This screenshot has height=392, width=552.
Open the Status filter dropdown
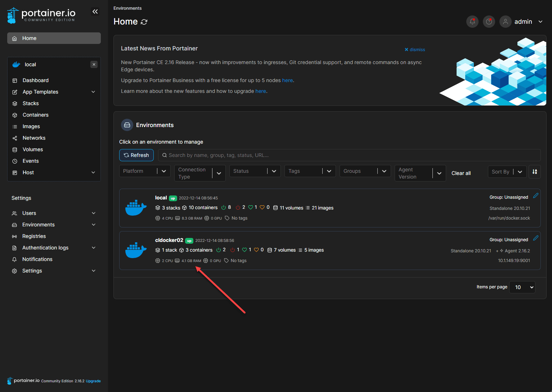click(x=255, y=171)
